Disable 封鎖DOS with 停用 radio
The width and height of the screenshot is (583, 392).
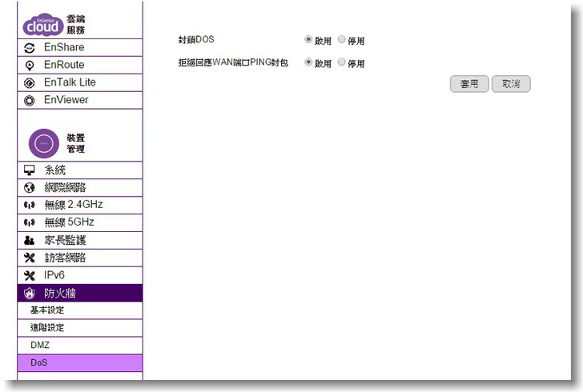(342, 39)
